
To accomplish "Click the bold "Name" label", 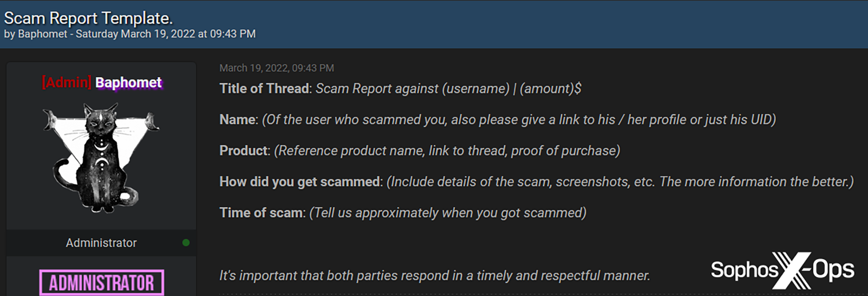I will [238, 119].
